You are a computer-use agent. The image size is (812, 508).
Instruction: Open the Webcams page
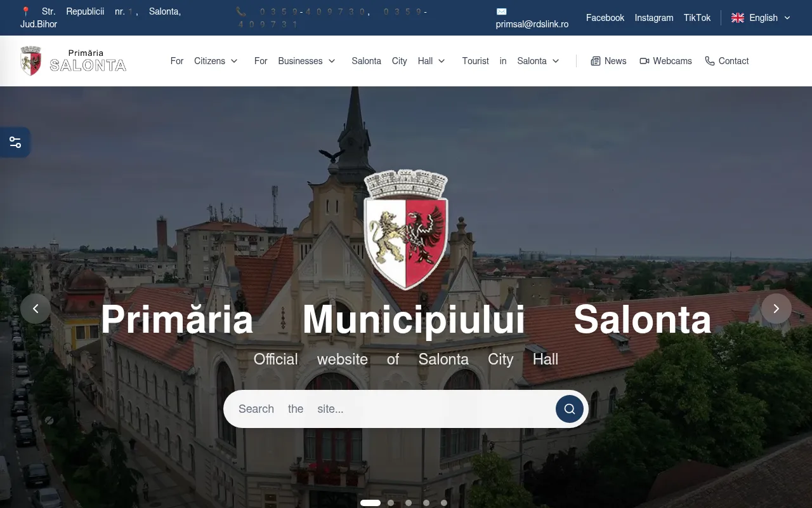point(666,61)
